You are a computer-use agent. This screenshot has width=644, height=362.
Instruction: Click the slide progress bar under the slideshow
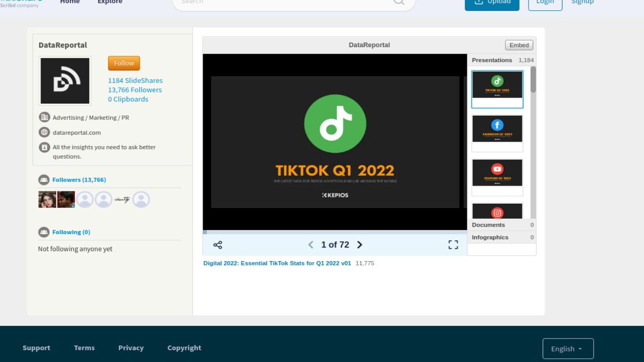335,232
